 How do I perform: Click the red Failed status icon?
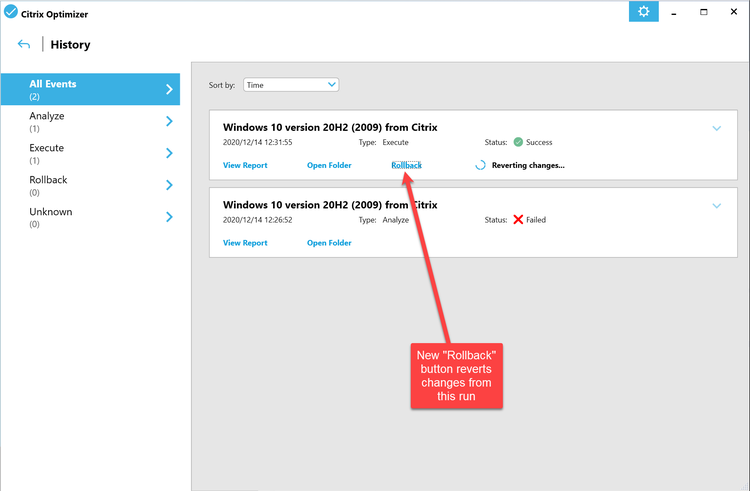[518, 219]
